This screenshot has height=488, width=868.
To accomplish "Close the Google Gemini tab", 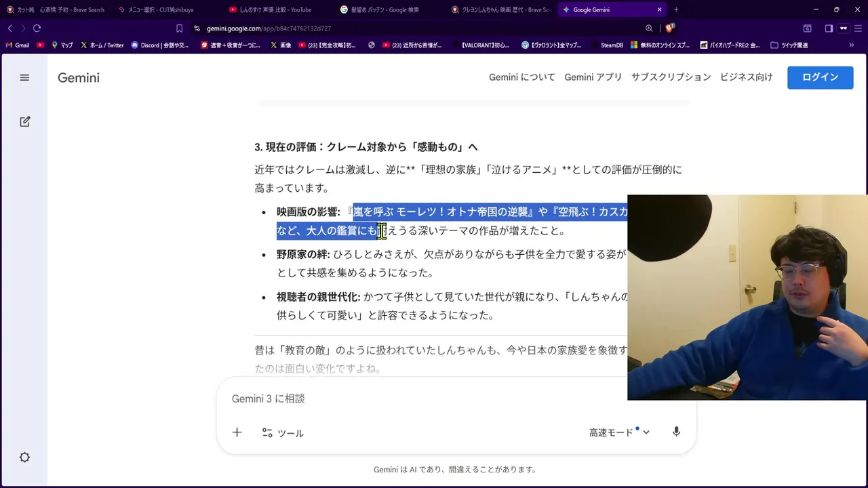I will [x=659, y=9].
